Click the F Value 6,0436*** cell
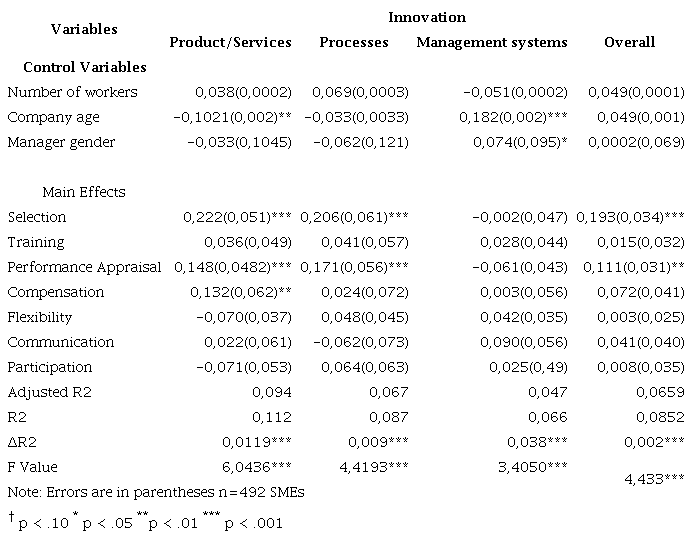693x539 pixels. (258, 467)
